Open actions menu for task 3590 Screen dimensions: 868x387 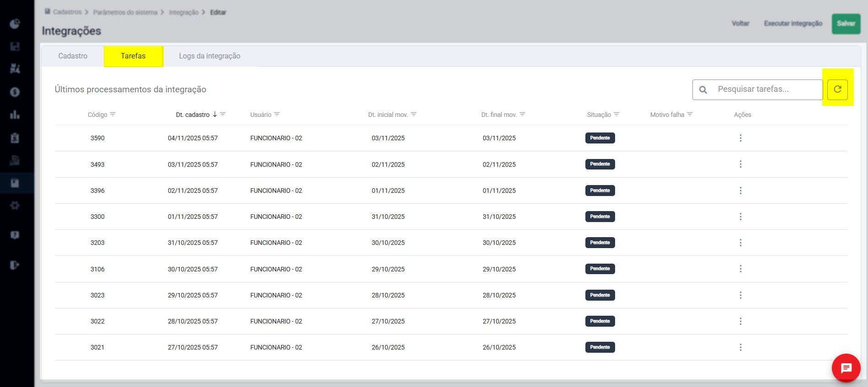tap(740, 138)
